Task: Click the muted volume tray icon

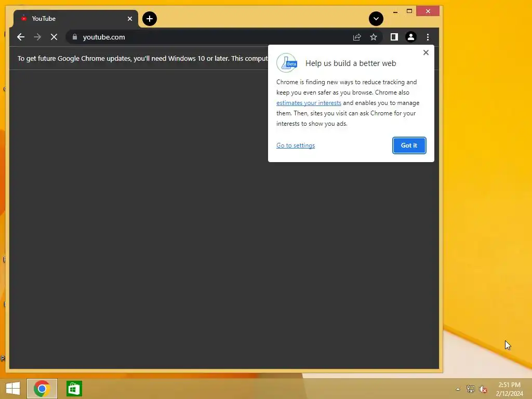Action: point(483,389)
